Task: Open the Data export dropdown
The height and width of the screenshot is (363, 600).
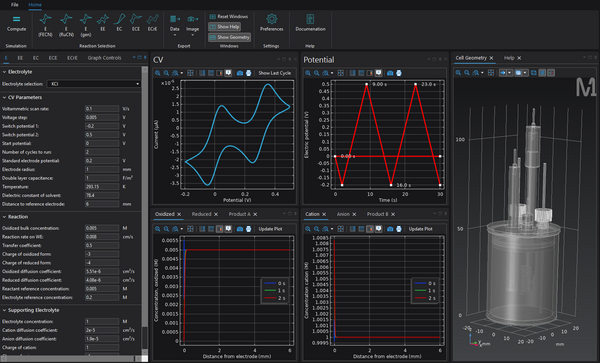Action: point(174,25)
